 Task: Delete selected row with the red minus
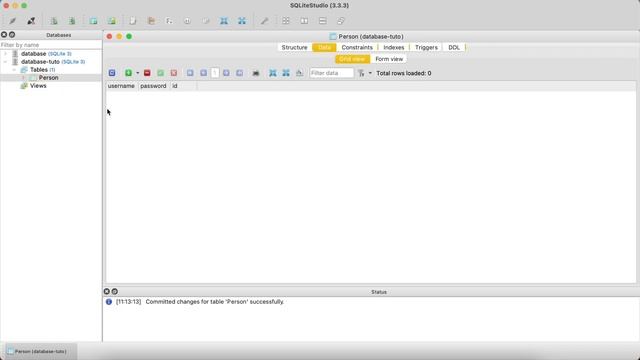click(147, 73)
